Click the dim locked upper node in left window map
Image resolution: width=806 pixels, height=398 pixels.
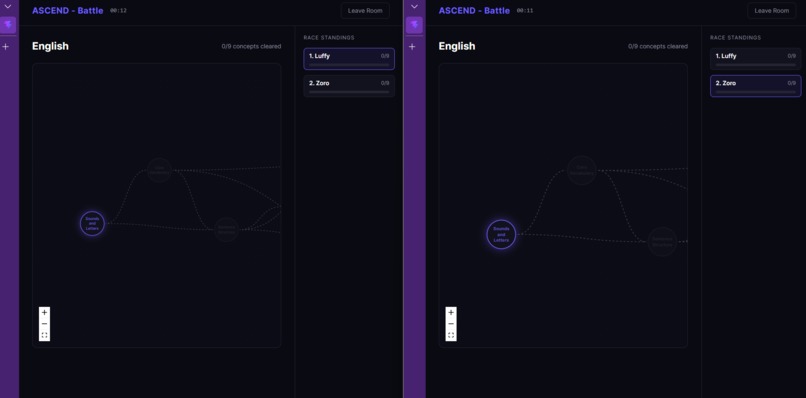[159, 170]
